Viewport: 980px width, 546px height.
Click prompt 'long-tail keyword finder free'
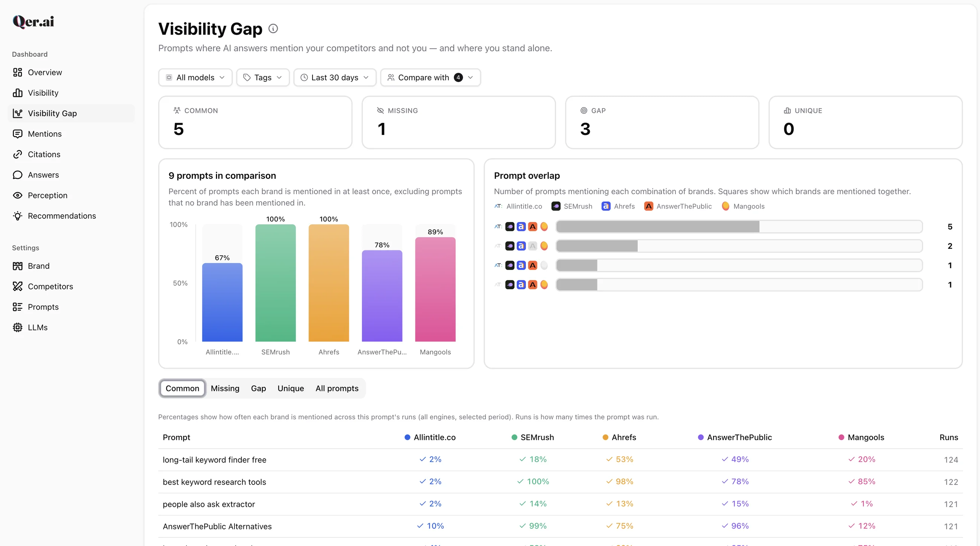[214, 460]
